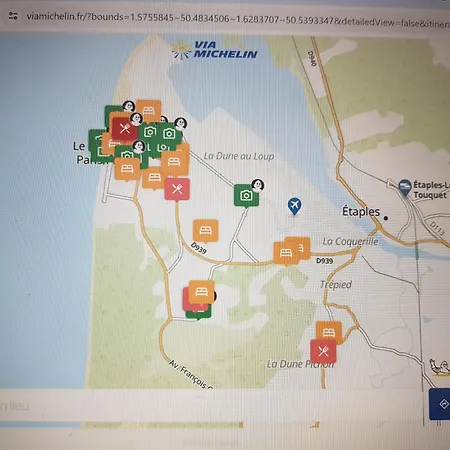Screen dimensions: 450x450
Task: Select the restaurant marker near La Dune Pichon
Action: tap(323, 351)
